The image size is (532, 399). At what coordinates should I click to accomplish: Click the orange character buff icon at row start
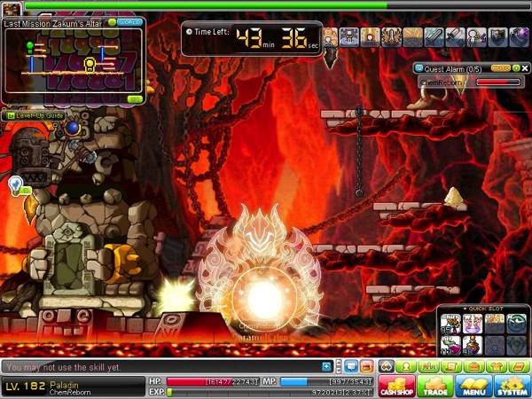[331, 37]
